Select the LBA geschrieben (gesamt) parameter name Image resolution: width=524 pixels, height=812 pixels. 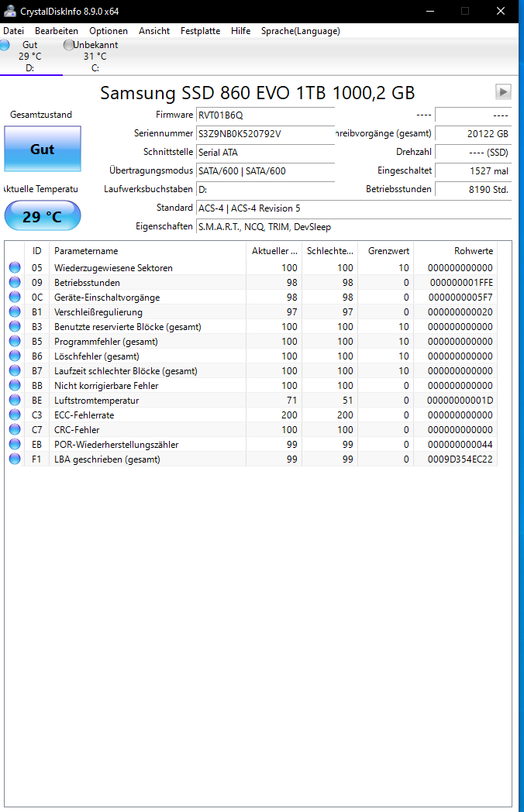tap(107, 459)
